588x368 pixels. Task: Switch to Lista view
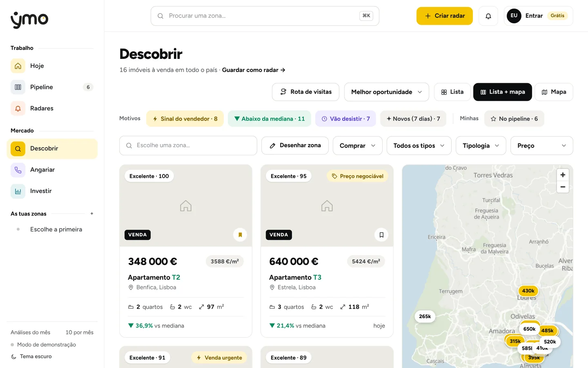click(452, 92)
